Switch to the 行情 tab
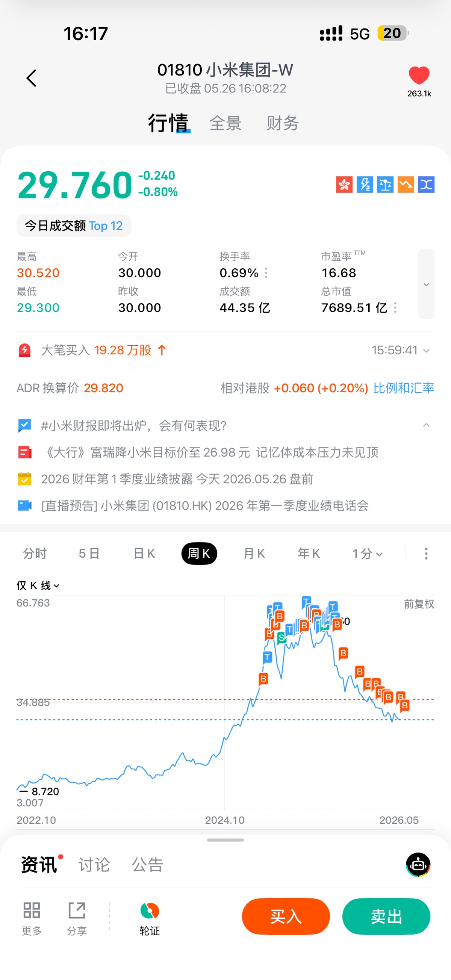This screenshot has height=980, width=451. 168,123
